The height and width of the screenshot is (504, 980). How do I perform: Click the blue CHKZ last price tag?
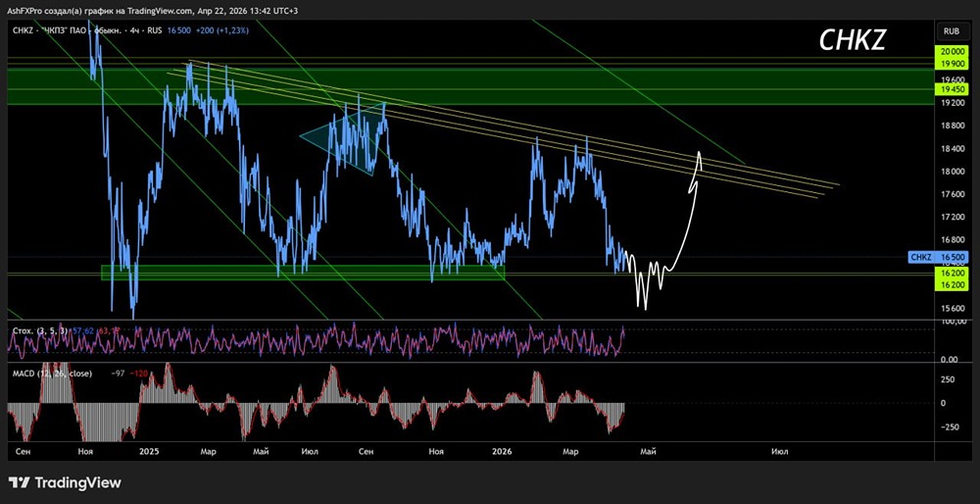(x=938, y=257)
